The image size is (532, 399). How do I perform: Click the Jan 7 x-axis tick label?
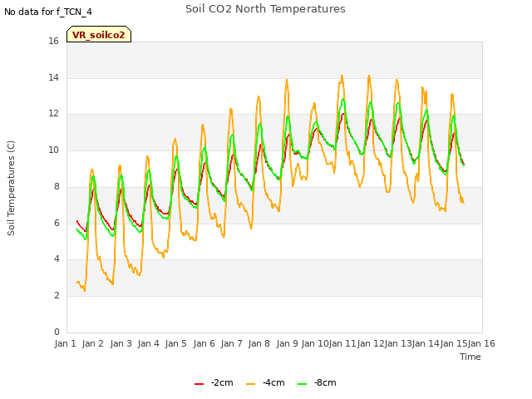[231, 343]
